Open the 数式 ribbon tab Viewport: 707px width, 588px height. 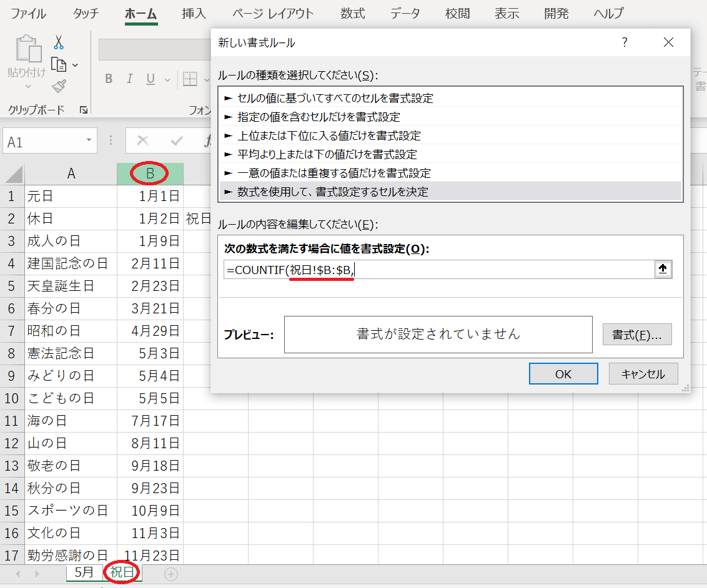tap(353, 13)
